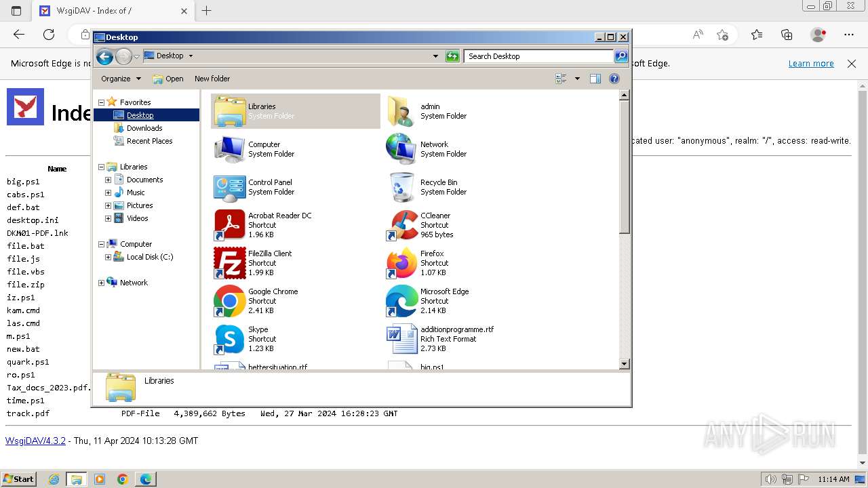Select the Skype shortcut icon
This screenshot has width=868, height=488.
tap(230, 339)
